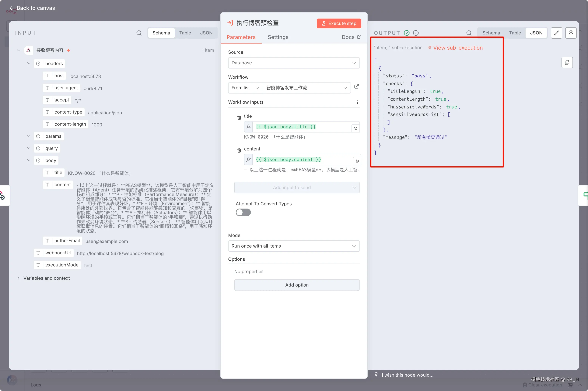Click the OUTPUT panel search icon

coord(469,33)
